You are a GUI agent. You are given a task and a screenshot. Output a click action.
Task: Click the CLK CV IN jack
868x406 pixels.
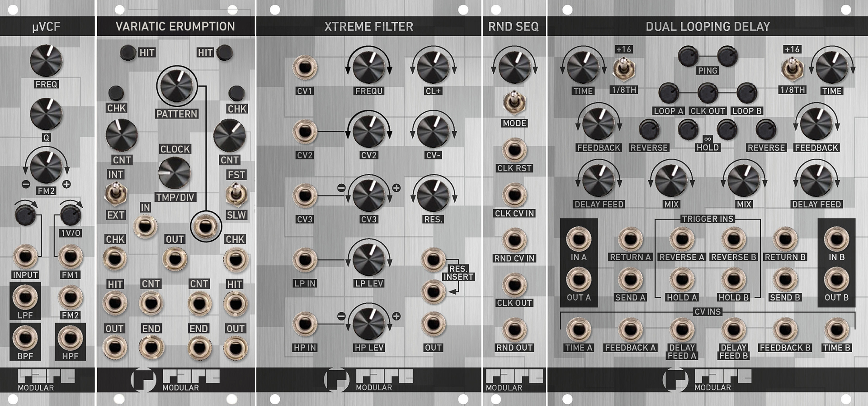514,195
